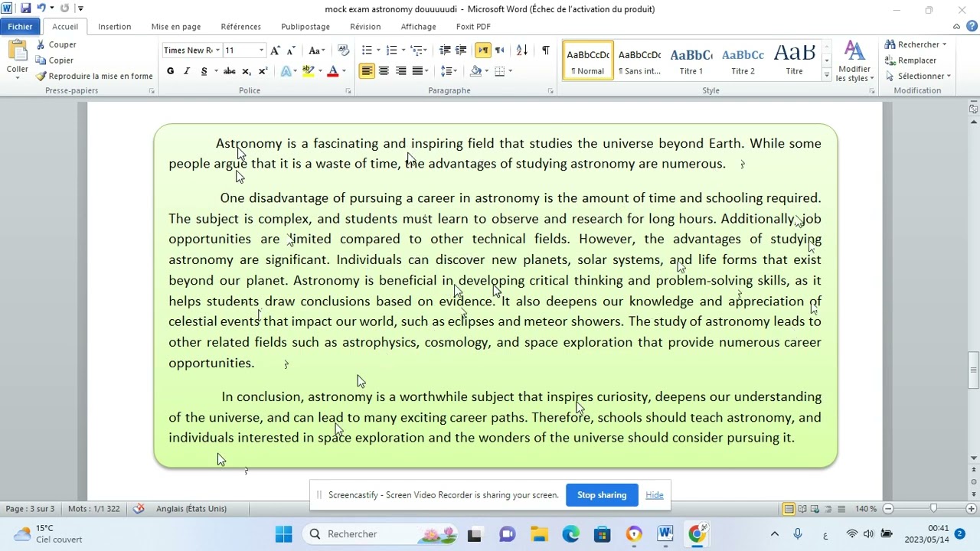Apply superscript formatting (x²)
Viewport: 980px width, 551px height.
(x=263, y=71)
